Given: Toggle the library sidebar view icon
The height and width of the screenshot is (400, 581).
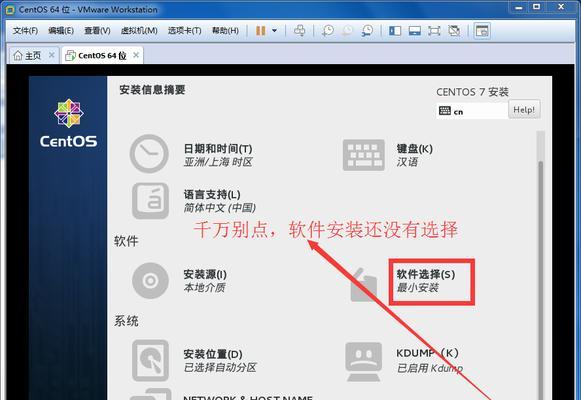Looking at the screenshot, I should click(395, 30).
